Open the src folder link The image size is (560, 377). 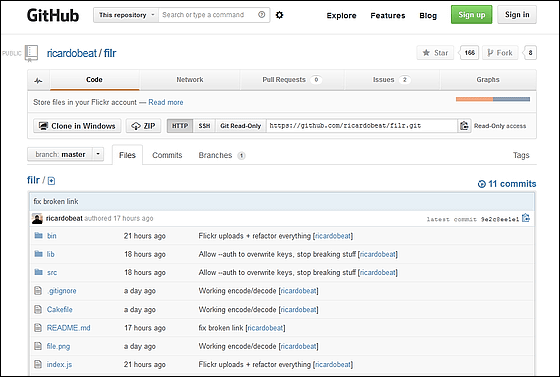click(52, 272)
